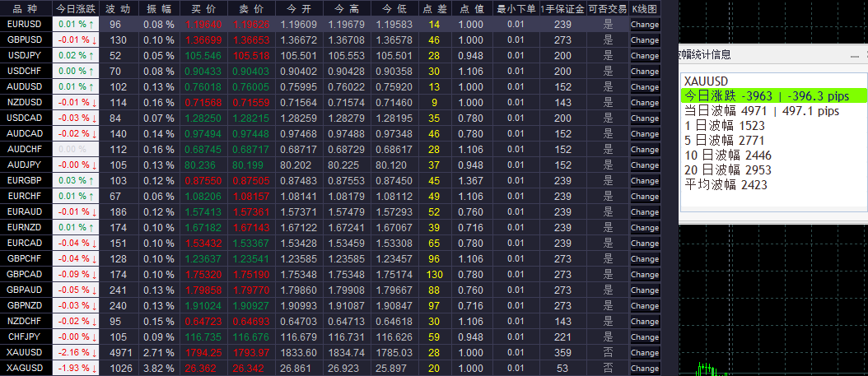Click the 20 日波幅 2953 line
This screenshot has width=868, height=376.
727,170
